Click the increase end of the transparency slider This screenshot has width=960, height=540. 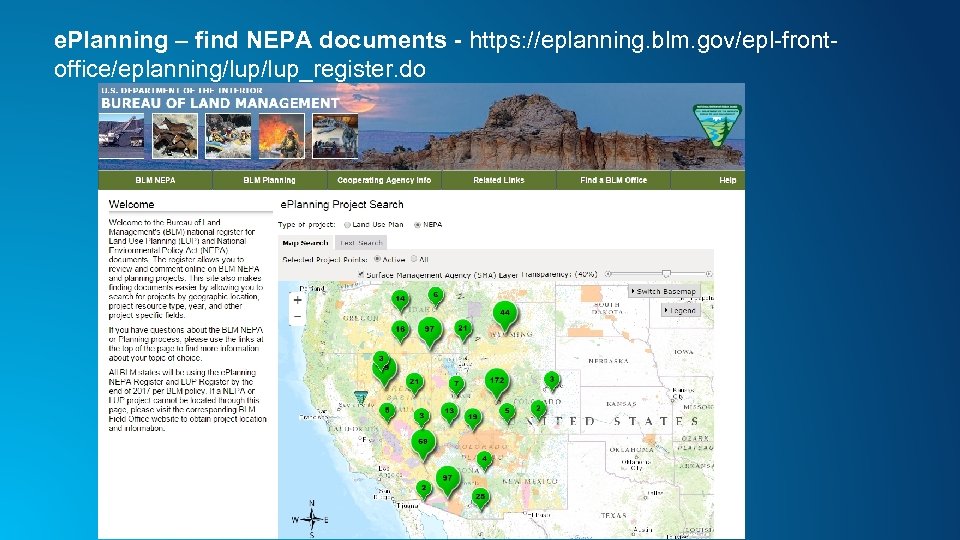[709, 274]
